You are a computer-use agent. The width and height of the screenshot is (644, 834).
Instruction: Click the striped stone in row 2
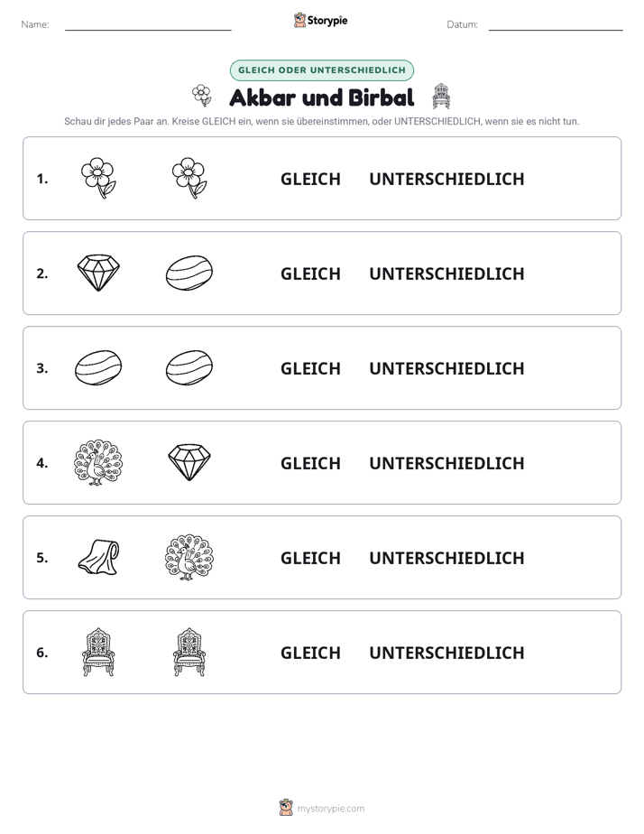coord(189,273)
